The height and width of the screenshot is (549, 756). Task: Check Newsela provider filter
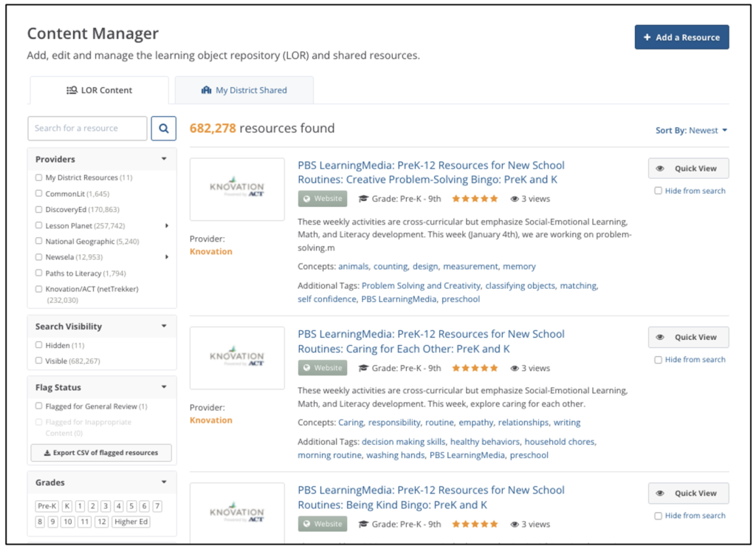[x=38, y=257]
